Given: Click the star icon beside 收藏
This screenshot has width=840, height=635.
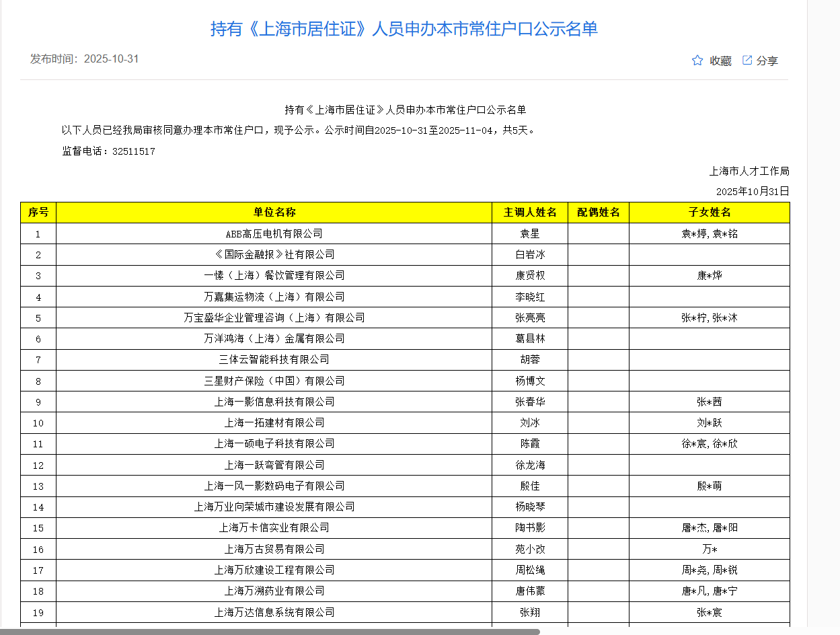Looking at the screenshot, I should [x=697, y=61].
